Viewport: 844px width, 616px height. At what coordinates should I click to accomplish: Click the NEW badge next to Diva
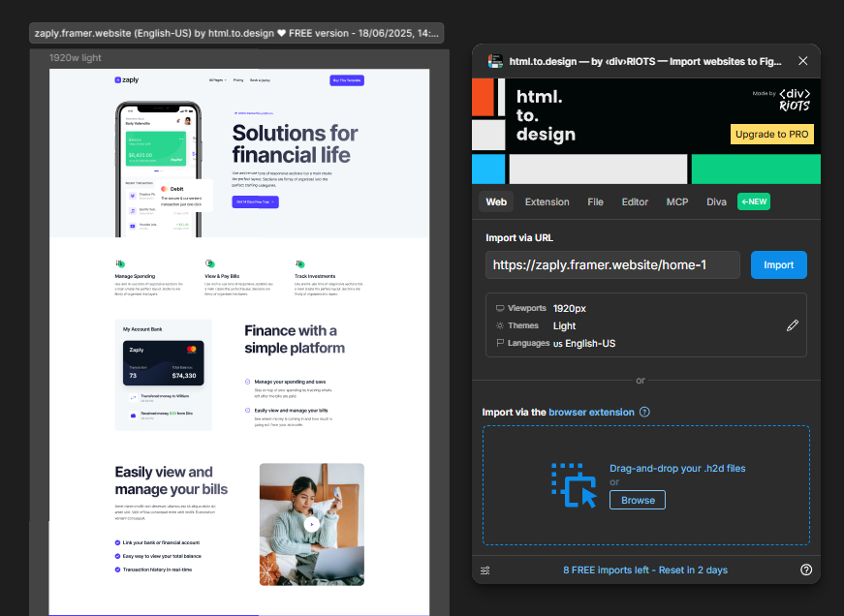point(754,201)
